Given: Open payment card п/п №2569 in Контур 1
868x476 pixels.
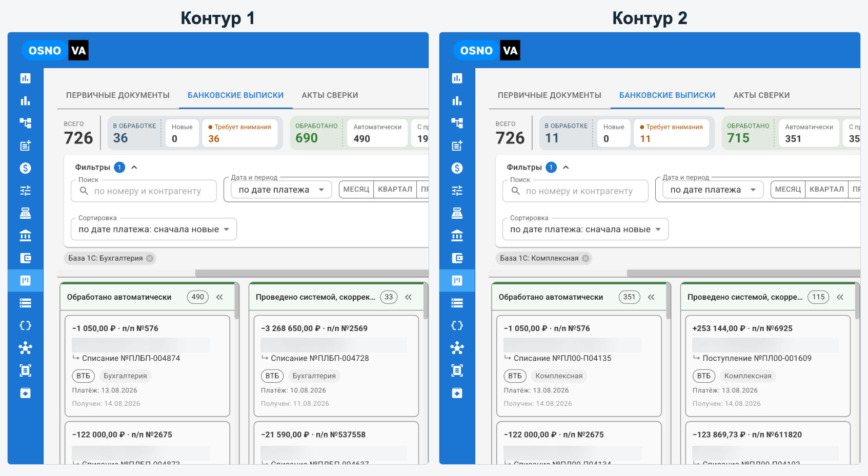Looking at the screenshot, I should (x=336, y=366).
